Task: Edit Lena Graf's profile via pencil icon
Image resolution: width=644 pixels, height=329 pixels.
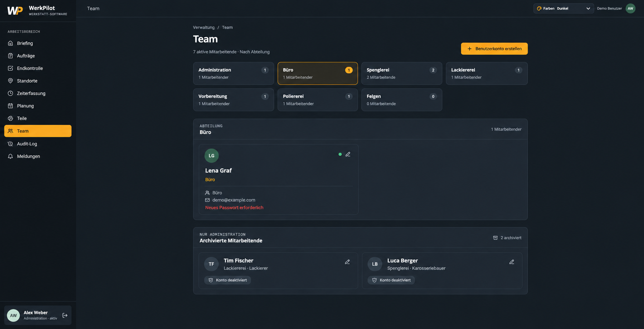Action: [348, 154]
